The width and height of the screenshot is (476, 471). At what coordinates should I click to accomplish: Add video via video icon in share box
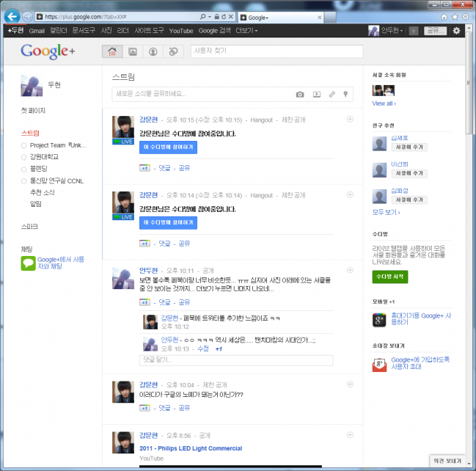click(317, 94)
